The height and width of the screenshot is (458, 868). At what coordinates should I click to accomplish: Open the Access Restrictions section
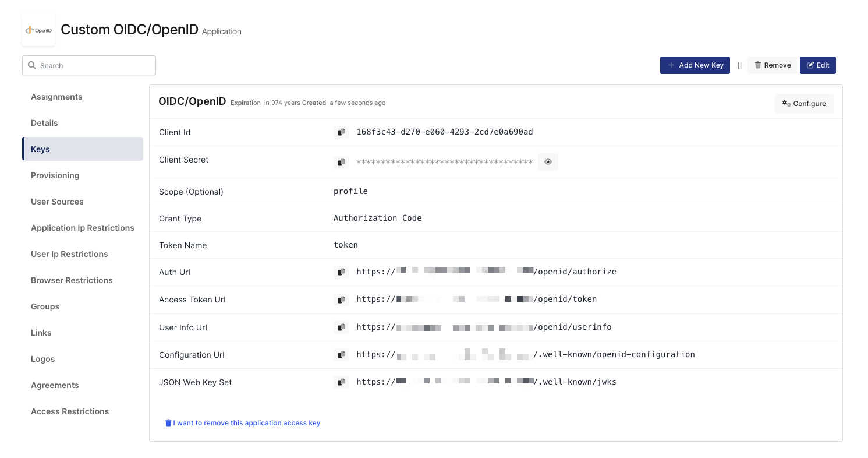click(x=70, y=411)
